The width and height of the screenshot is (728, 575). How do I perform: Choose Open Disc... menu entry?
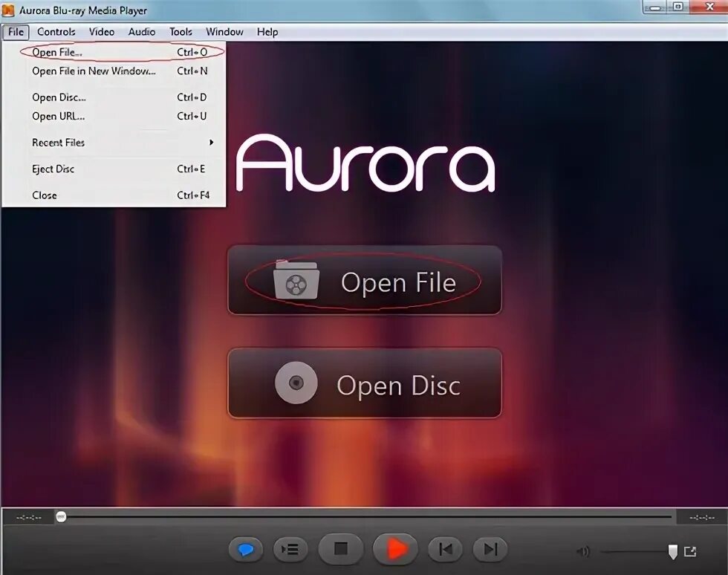114,97
